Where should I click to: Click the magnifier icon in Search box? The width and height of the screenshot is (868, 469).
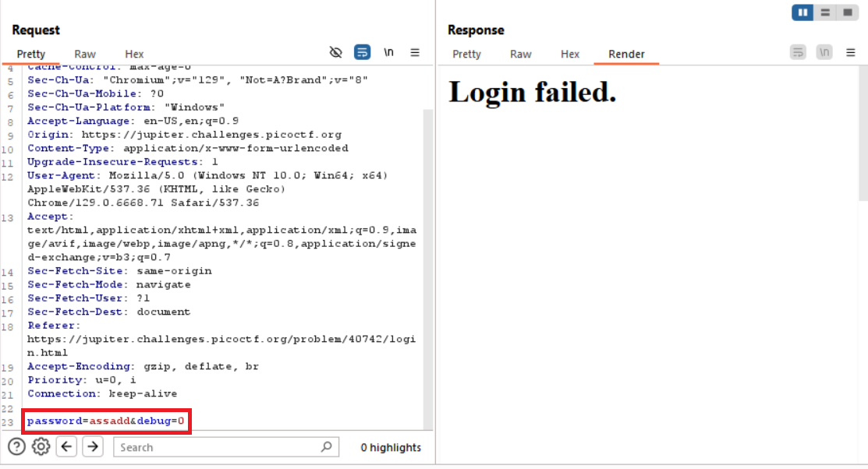point(327,446)
